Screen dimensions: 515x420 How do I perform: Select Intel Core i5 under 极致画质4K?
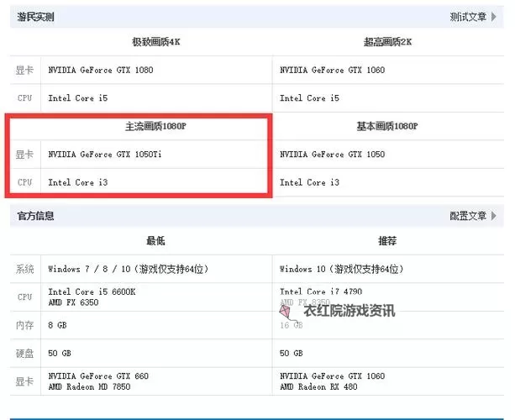coord(78,98)
